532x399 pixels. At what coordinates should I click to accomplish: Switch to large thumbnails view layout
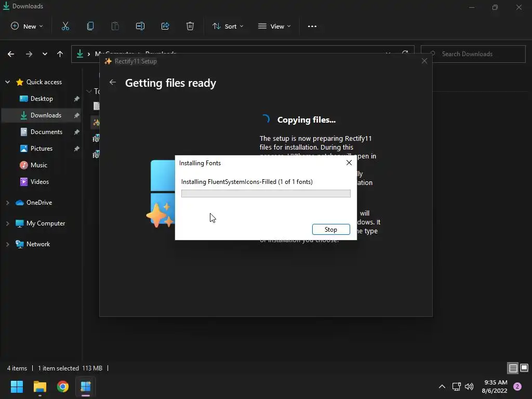(x=524, y=368)
